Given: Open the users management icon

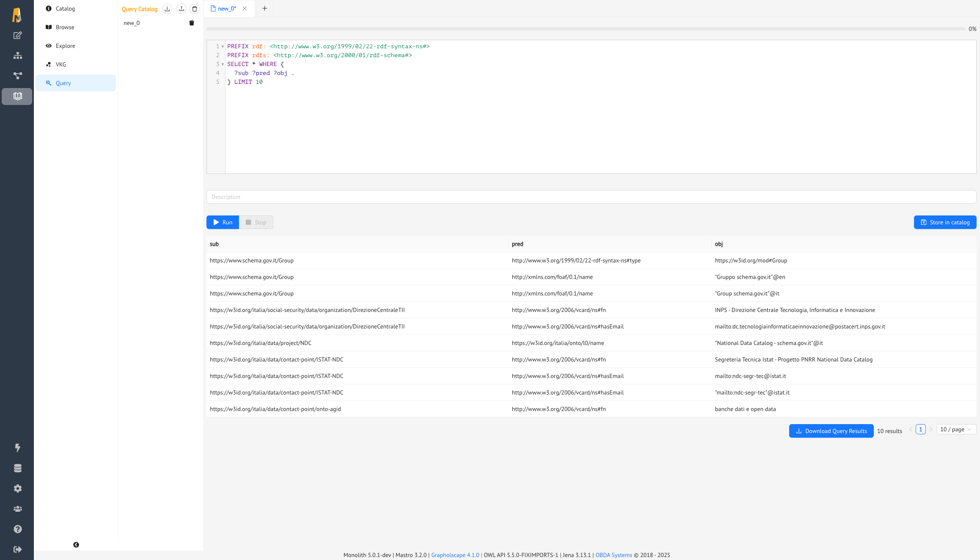Looking at the screenshot, I should [x=17, y=509].
